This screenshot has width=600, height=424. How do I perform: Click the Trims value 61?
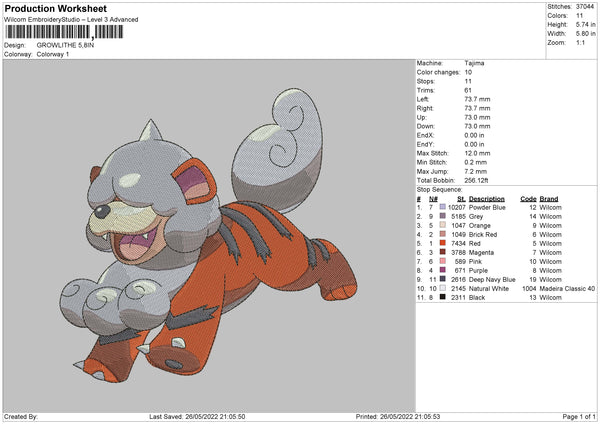pyautogui.click(x=468, y=90)
